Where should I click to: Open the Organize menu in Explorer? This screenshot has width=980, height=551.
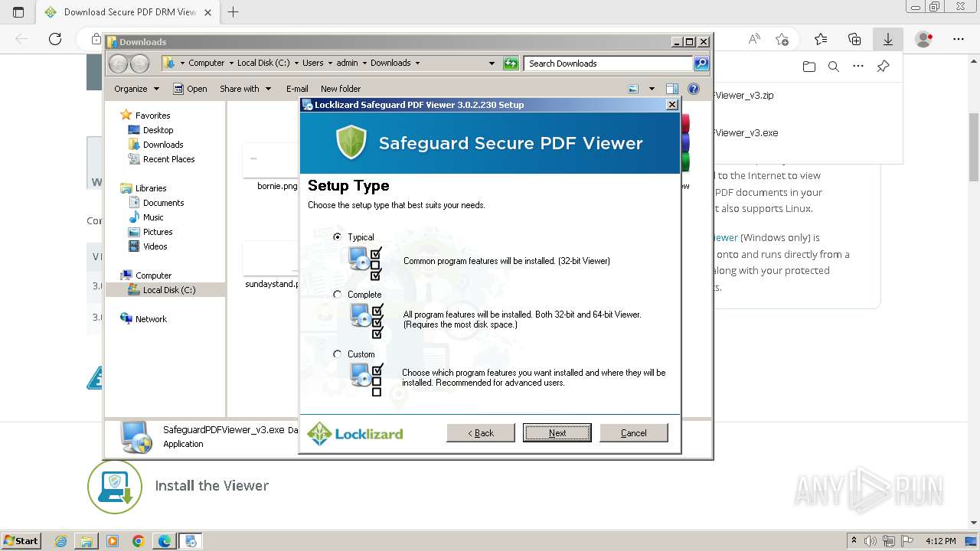[136, 89]
